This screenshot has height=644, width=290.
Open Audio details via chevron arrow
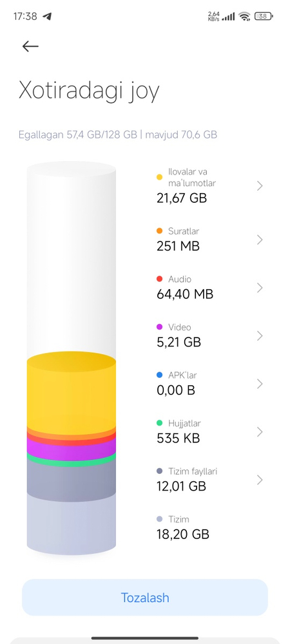[x=260, y=288]
